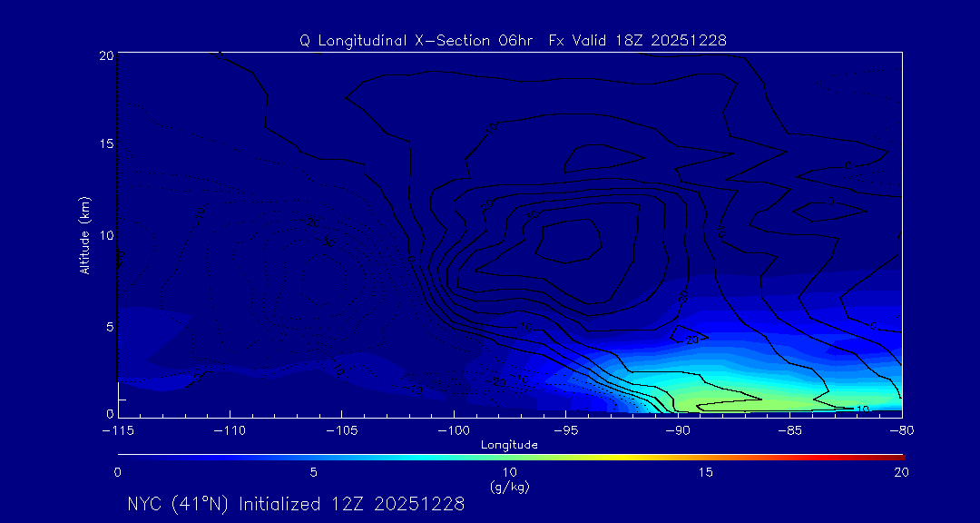Click the "NYC (41°N) Initialized 12Z 20251228" caption
Screen dimensions: 980x523
(x=296, y=504)
